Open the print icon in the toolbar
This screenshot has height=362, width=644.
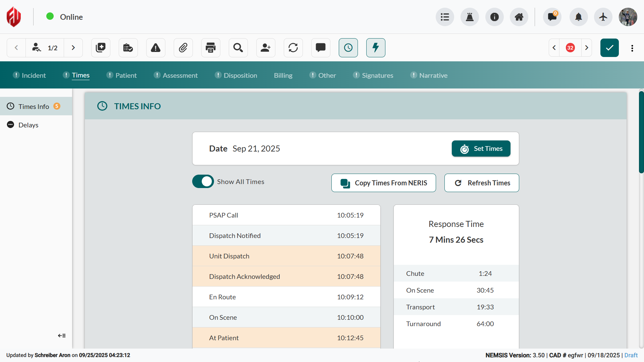tap(210, 48)
